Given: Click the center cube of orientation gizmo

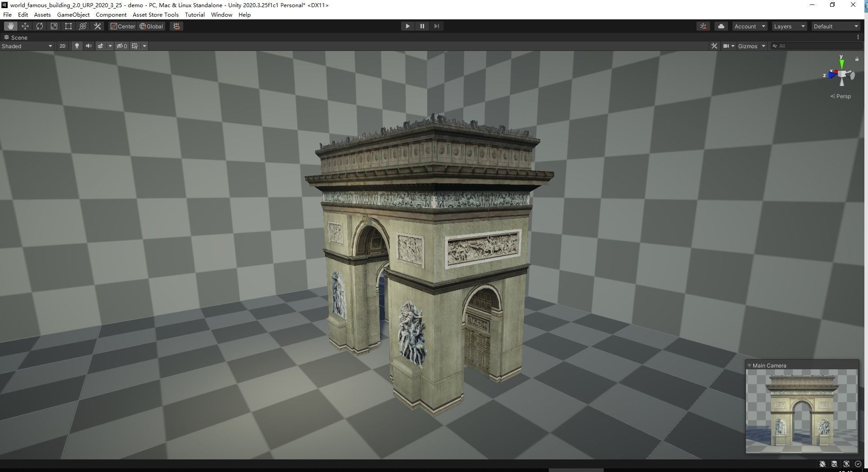Looking at the screenshot, I should [841, 75].
